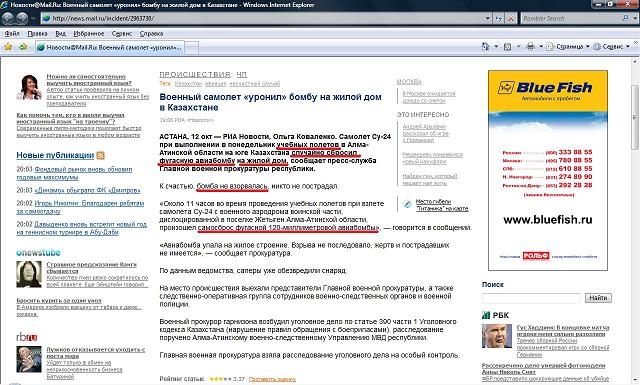Click Add to Favorites green plus icon
The image size is (640, 385).
22,47
